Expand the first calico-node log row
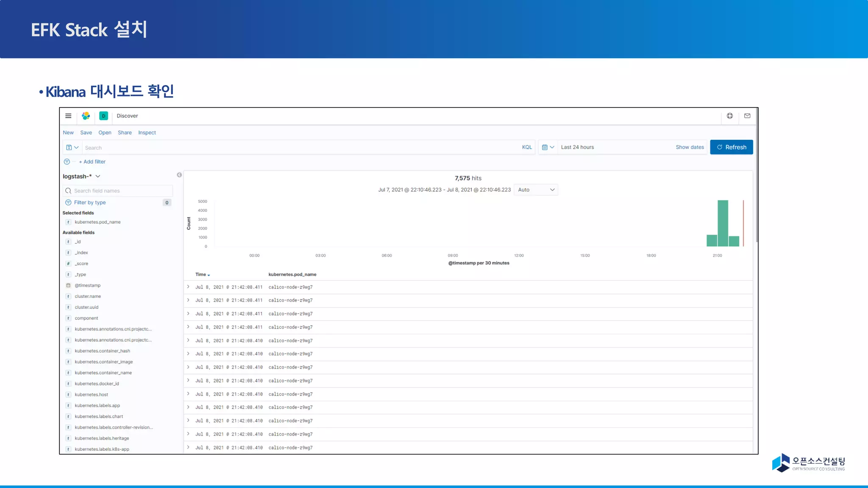This screenshot has width=868, height=488. tap(188, 287)
